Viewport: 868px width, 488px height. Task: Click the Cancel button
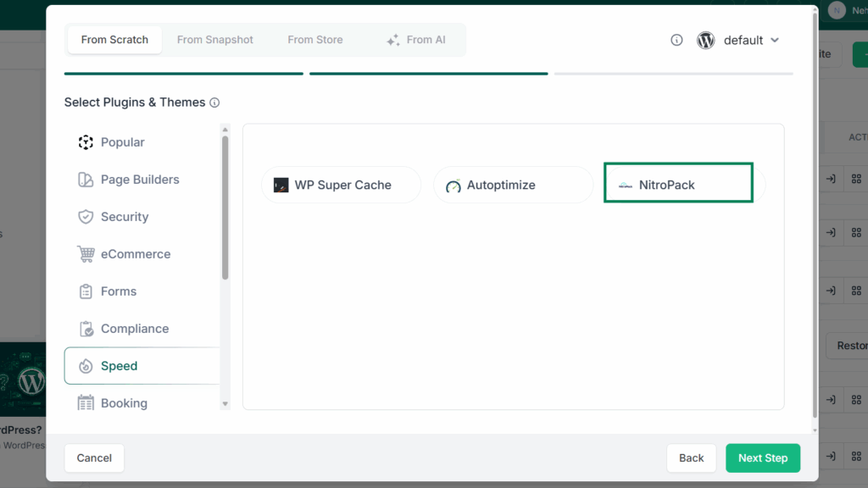click(x=94, y=458)
